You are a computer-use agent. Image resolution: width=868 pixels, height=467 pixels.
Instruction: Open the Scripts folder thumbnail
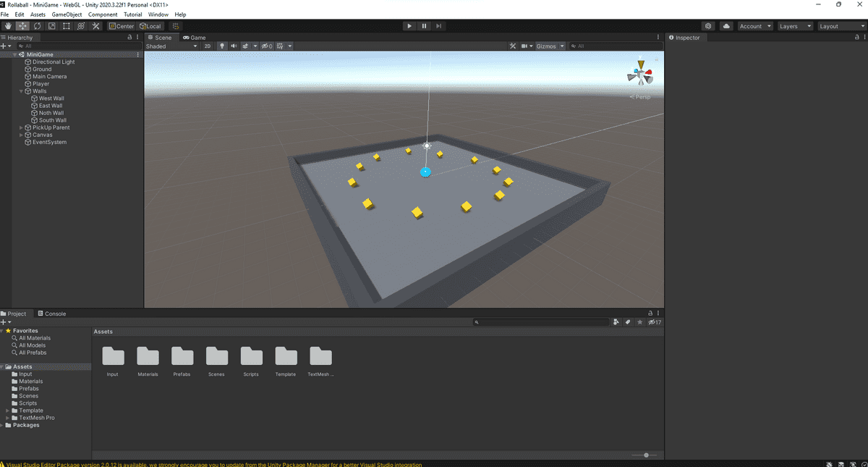[x=251, y=356]
